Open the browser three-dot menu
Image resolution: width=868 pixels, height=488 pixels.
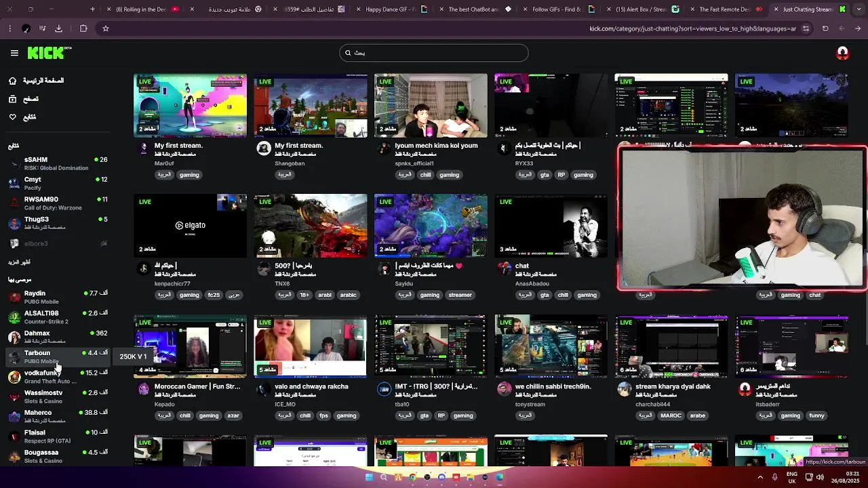point(9,28)
